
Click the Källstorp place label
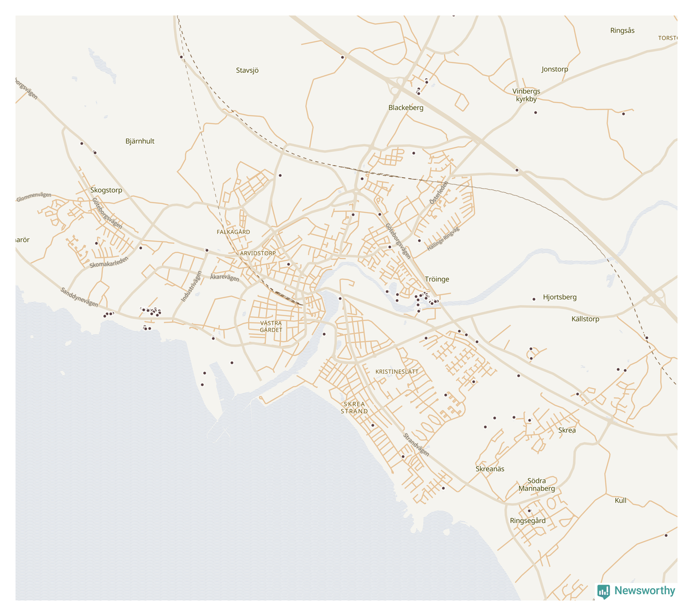pos(585,319)
